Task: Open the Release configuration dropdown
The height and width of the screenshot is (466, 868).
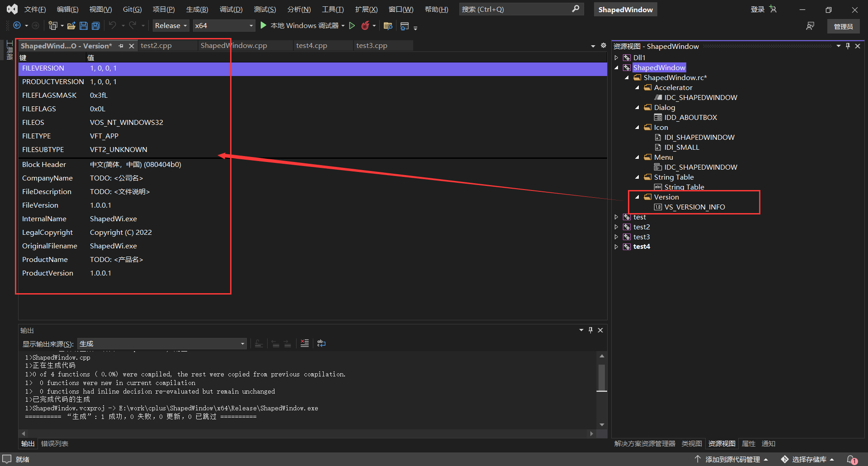Action: click(x=171, y=26)
